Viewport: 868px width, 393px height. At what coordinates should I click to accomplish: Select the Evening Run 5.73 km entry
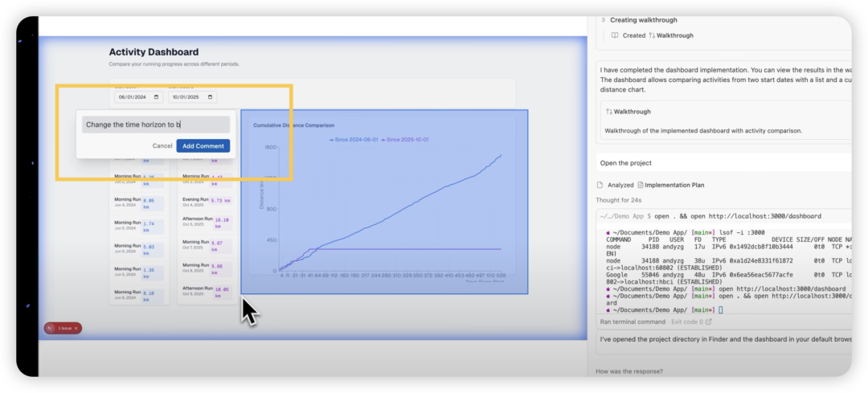[x=207, y=201]
